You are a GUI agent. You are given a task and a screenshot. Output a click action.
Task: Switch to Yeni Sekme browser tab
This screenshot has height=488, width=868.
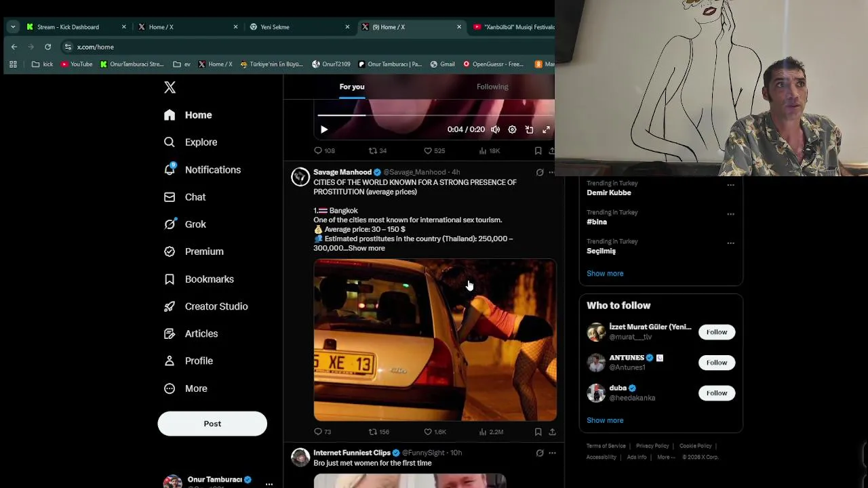coord(300,27)
